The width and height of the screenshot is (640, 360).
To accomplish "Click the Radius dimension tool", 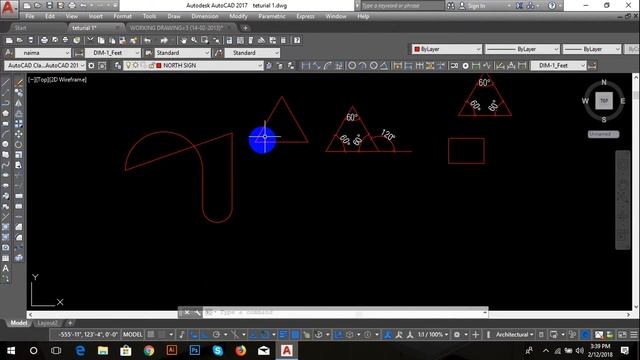I will (x=352, y=65).
